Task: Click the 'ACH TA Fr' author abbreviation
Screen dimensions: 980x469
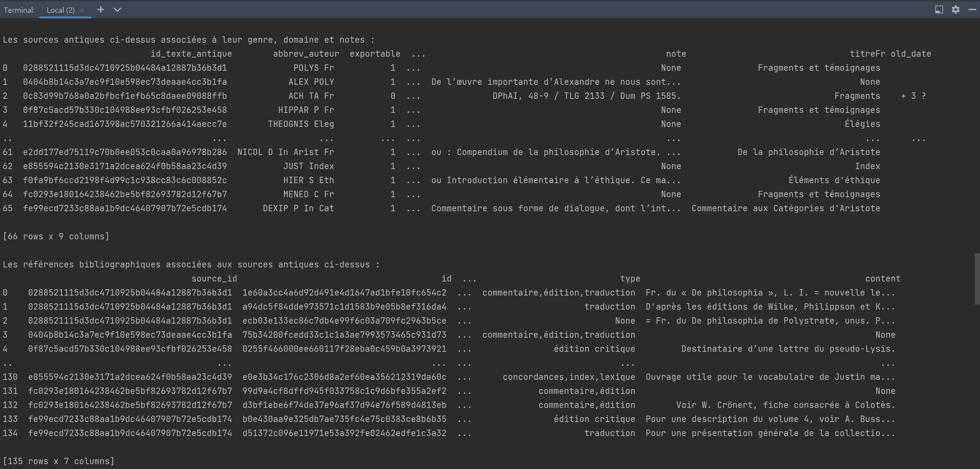Action: click(x=311, y=96)
